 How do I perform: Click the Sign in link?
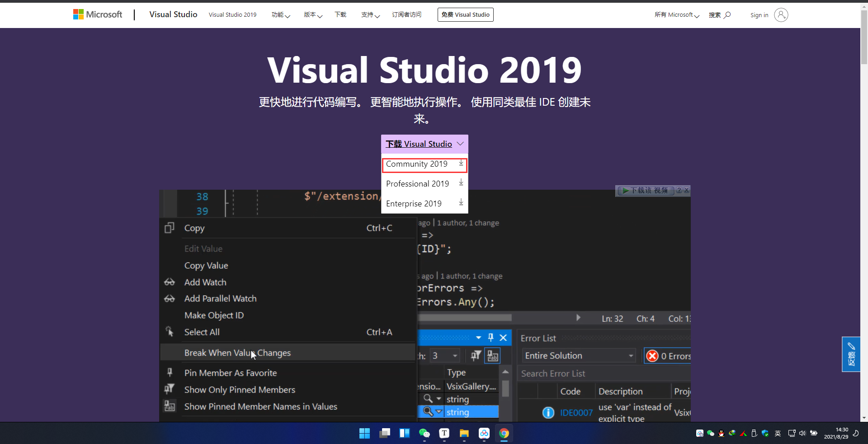[759, 15]
